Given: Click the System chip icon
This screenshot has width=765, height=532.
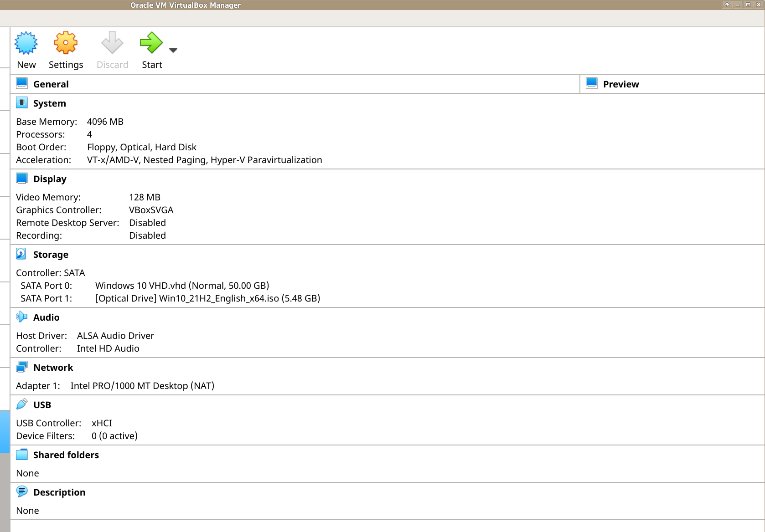Looking at the screenshot, I should point(22,102).
